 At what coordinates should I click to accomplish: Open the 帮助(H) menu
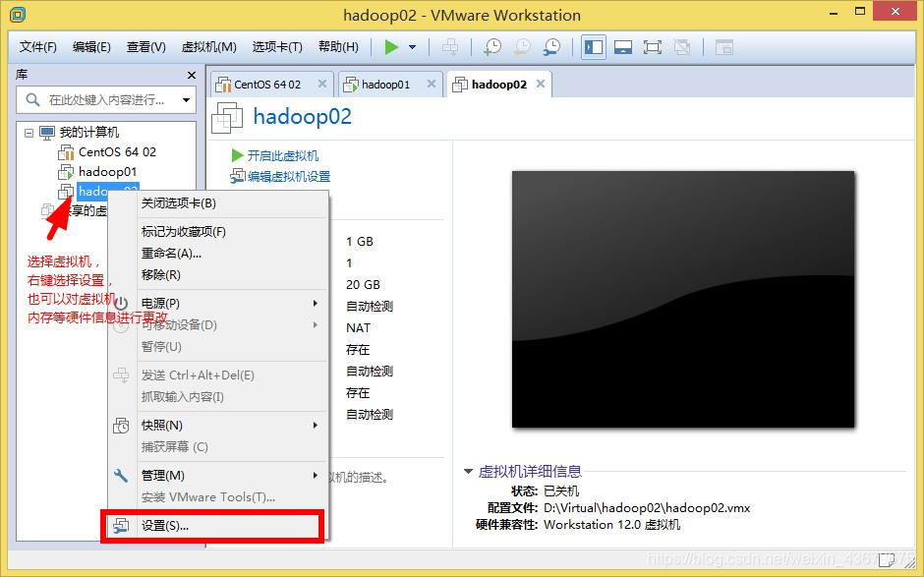click(338, 46)
